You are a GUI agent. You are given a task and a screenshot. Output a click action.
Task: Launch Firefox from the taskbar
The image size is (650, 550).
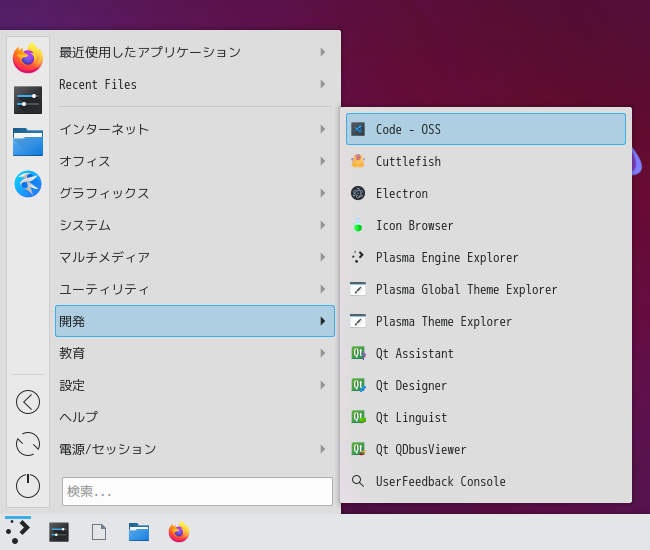tap(179, 532)
